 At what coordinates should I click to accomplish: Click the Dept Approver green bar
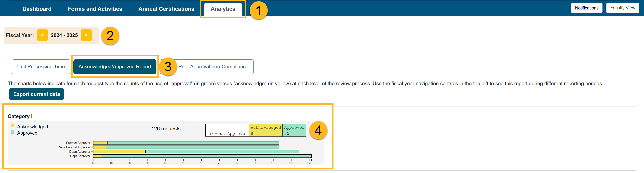click(207, 156)
